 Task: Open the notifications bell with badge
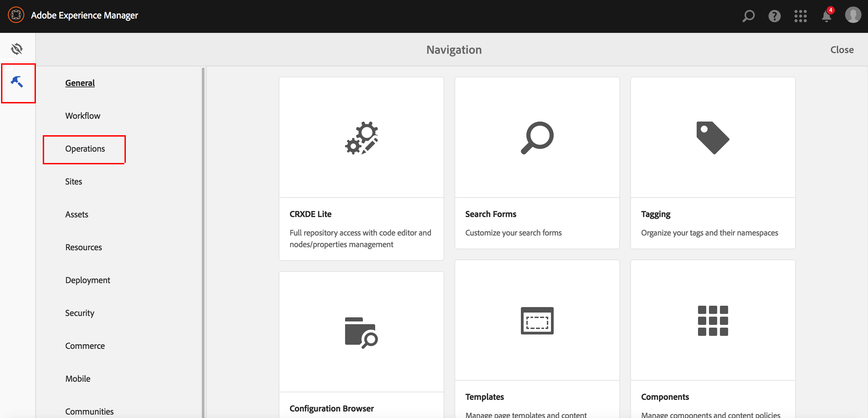[827, 16]
